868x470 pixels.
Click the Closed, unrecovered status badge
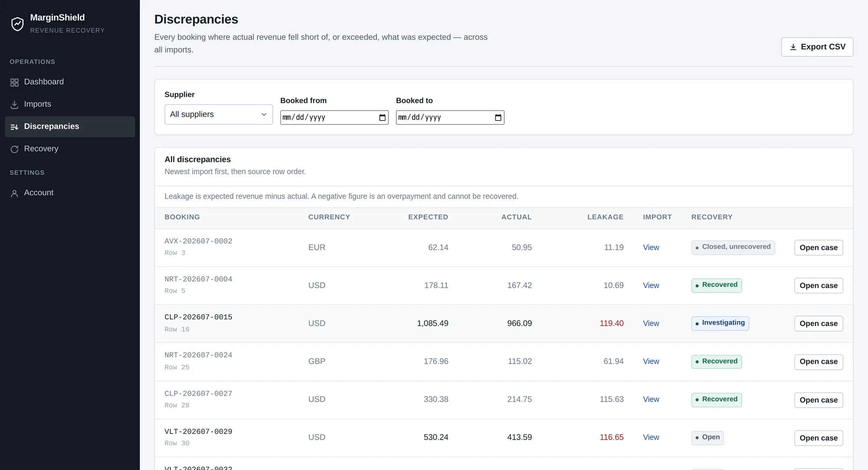pos(733,247)
